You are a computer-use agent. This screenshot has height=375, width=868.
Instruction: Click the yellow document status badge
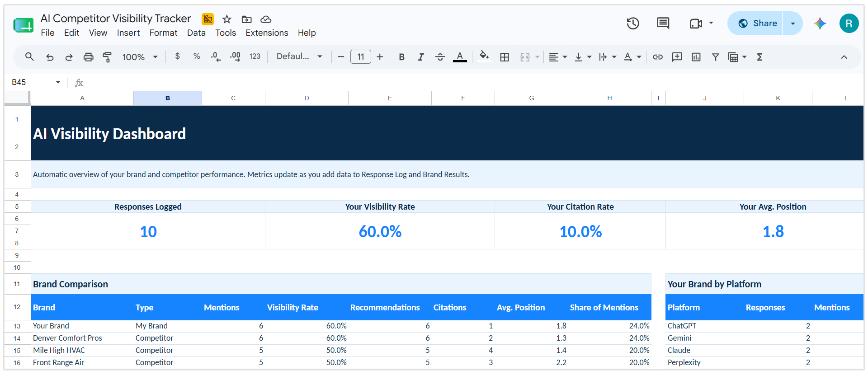208,19
